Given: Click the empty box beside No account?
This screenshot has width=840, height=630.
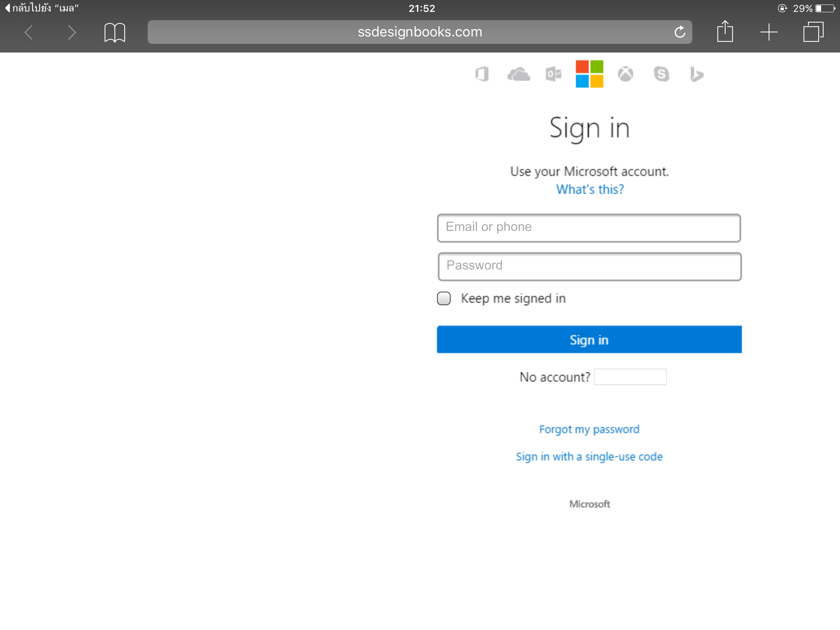Looking at the screenshot, I should (x=630, y=377).
